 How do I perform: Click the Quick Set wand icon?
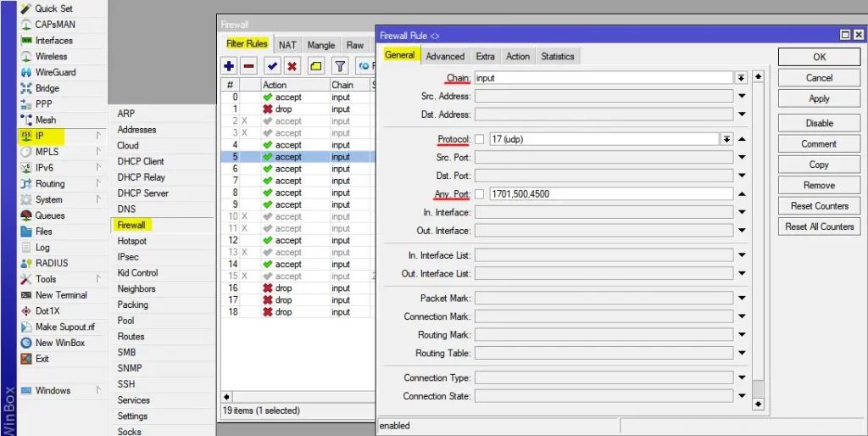pos(26,8)
